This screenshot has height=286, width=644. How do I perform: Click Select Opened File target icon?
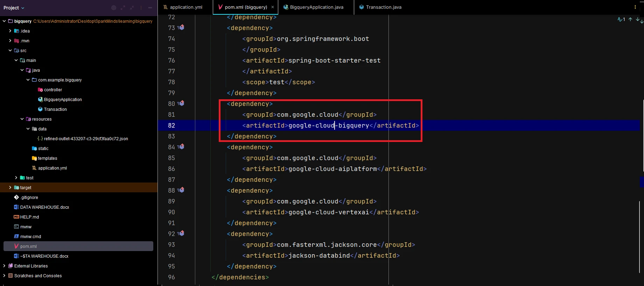114,8
